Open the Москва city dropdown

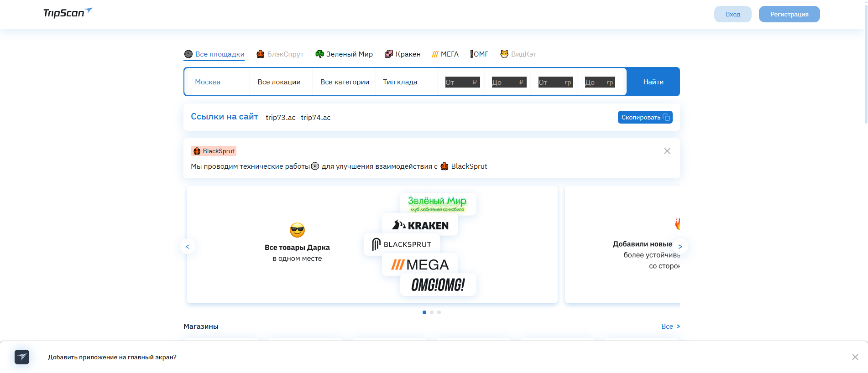pyautogui.click(x=218, y=82)
